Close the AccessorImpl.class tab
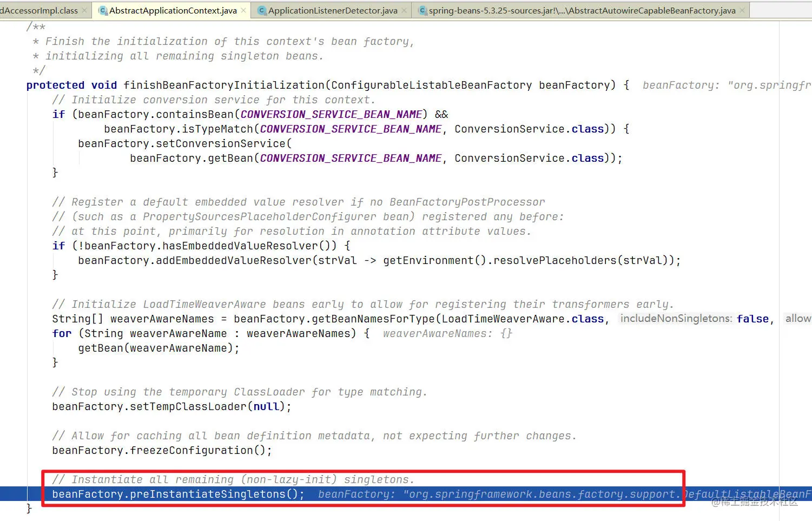The width and height of the screenshot is (812, 521). (x=84, y=11)
